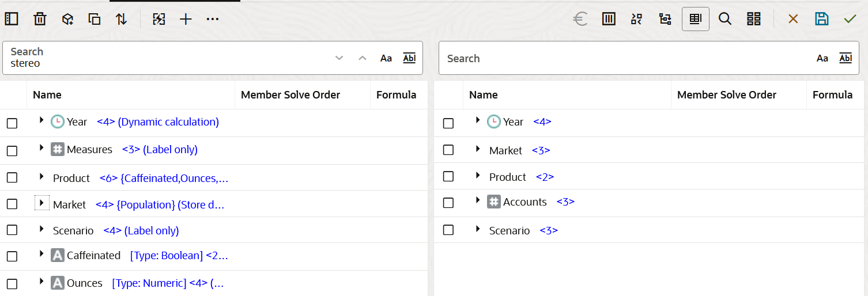Expand the Ounces attribute dimension
The height and width of the screenshot is (296, 868).
click(41, 282)
